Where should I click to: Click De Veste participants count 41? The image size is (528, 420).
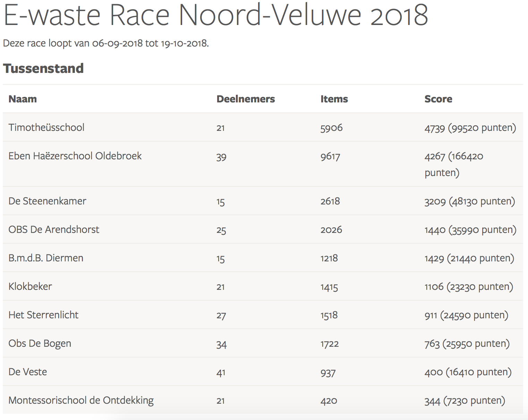coord(221,372)
